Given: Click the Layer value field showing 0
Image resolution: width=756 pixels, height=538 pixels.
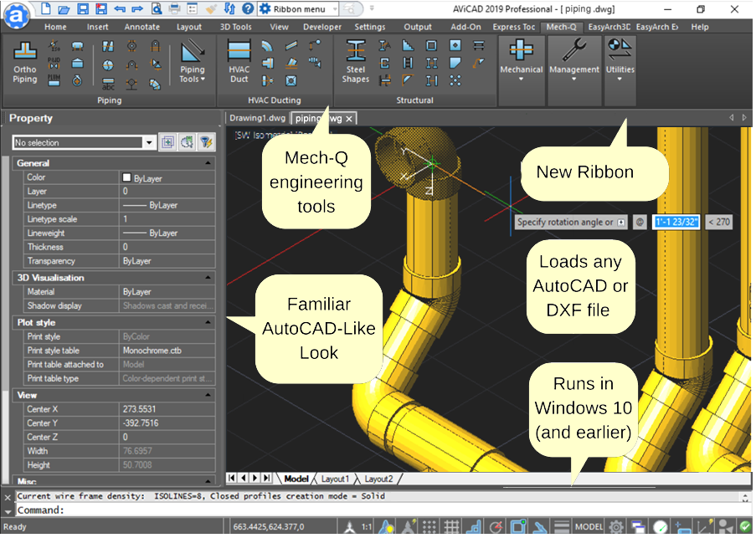Looking at the screenshot, I should coord(167,192).
